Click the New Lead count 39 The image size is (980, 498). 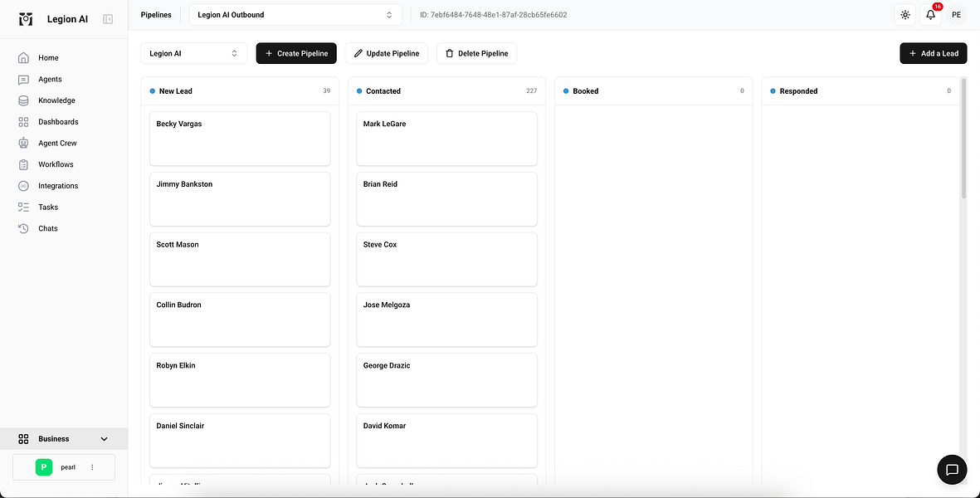(x=326, y=91)
